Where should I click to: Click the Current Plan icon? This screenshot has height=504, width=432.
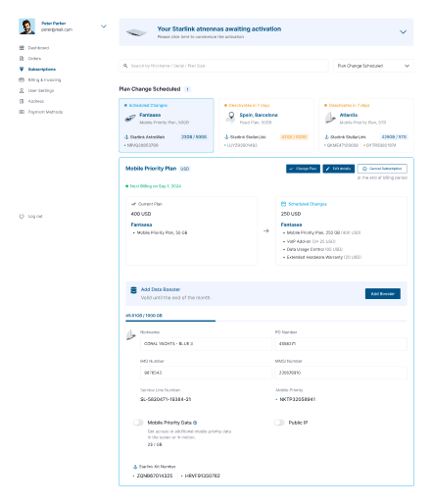click(x=133, y=204)
